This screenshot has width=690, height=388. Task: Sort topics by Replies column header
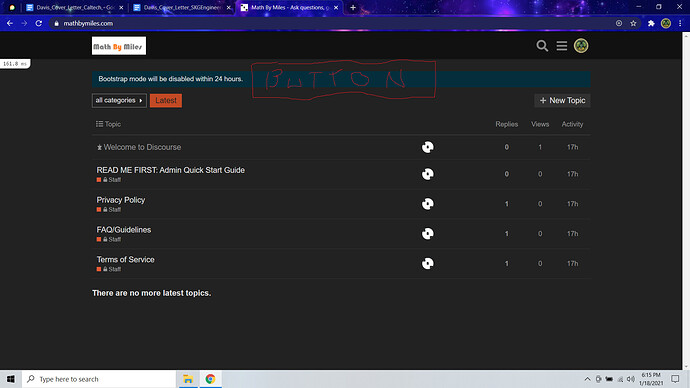506,124
